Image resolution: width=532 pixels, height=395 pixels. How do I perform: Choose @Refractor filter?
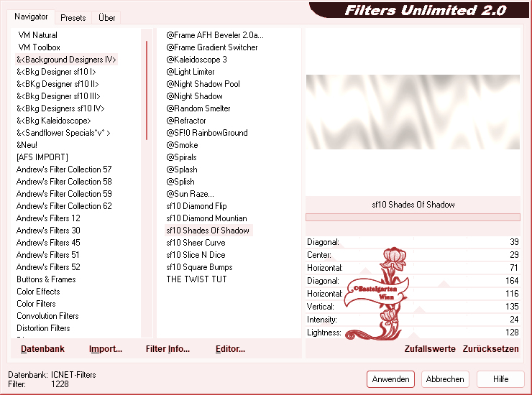pos(186,121)
